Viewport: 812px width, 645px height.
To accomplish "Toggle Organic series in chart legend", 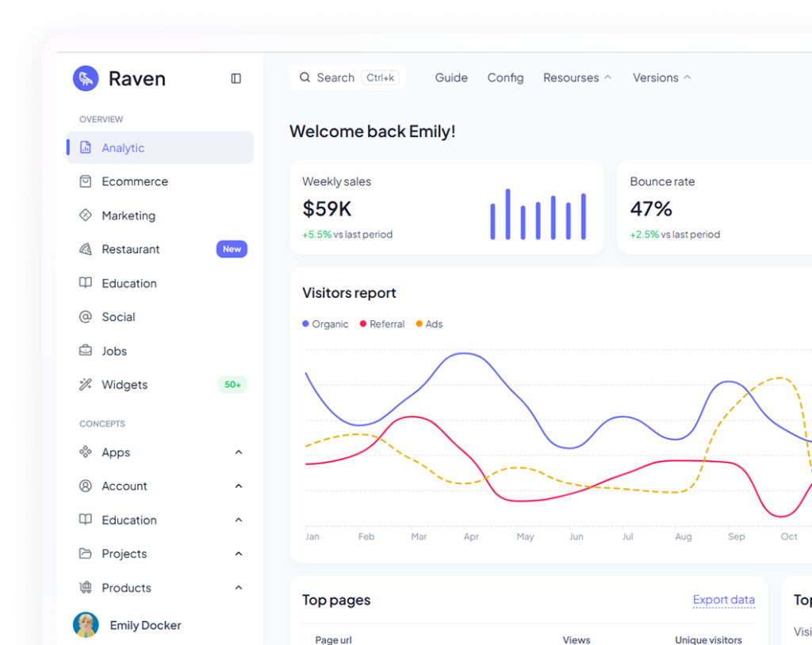I will [x=326, y=324].
